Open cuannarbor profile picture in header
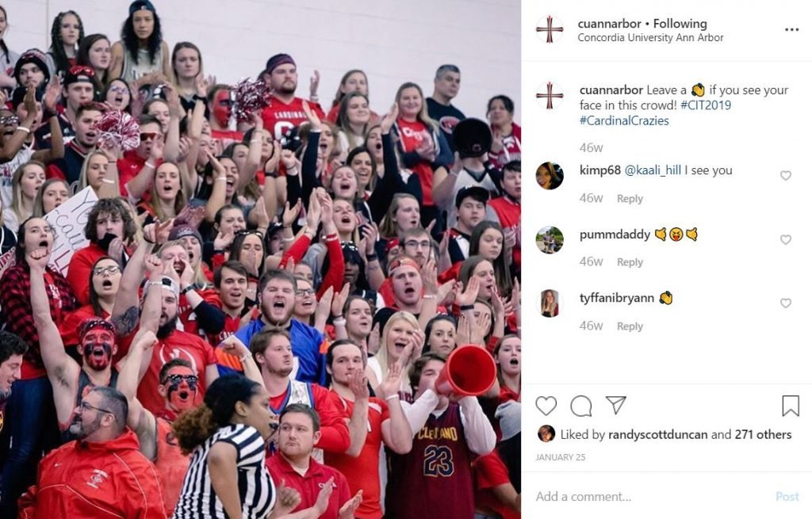 tap(550, 29)
